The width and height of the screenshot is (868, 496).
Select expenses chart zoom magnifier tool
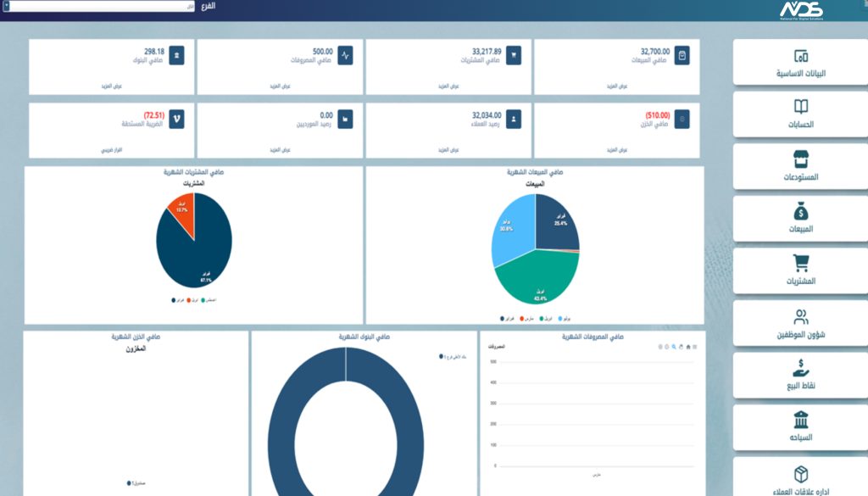click(x=674, y=347)
